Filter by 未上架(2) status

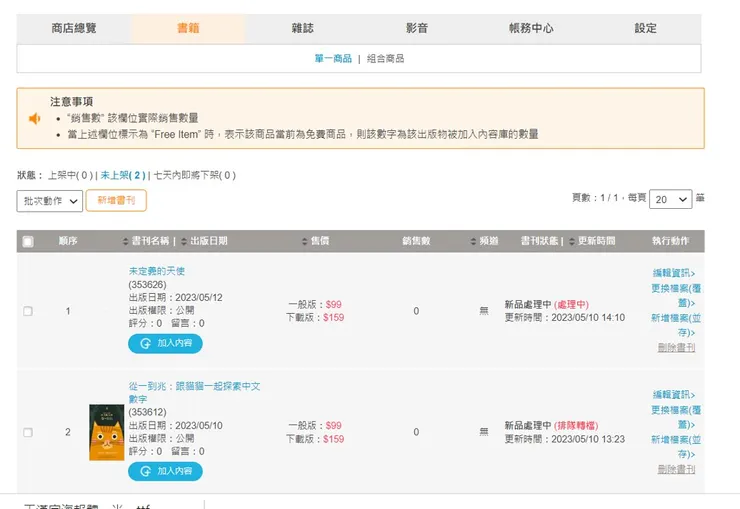[123, 175]
